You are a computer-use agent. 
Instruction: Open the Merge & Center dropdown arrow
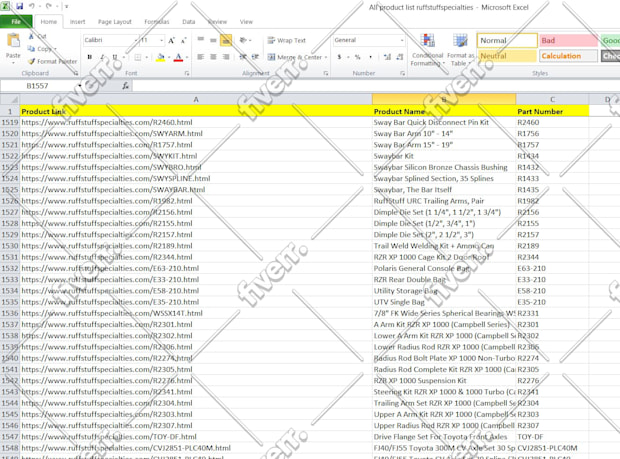point(326,57)
